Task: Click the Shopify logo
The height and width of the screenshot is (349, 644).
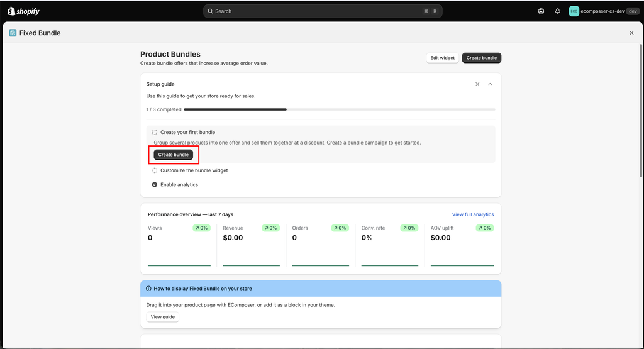Action: [x=23, y=11]
